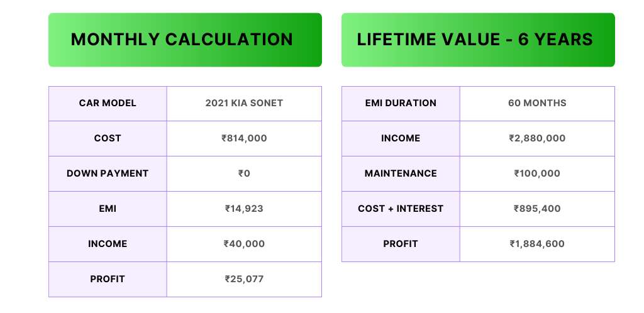Select the ₹895,400 cost plus interest value

(537, 209)
